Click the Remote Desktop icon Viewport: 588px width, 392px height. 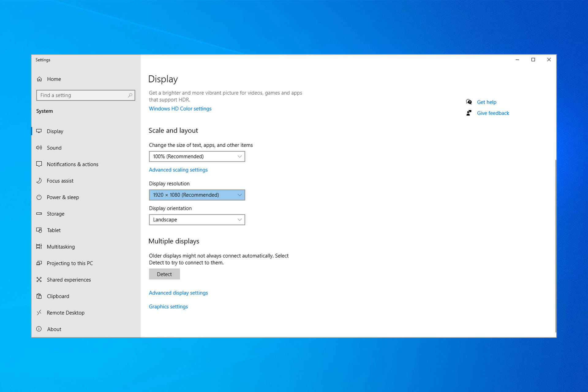[x=39, y=313]
